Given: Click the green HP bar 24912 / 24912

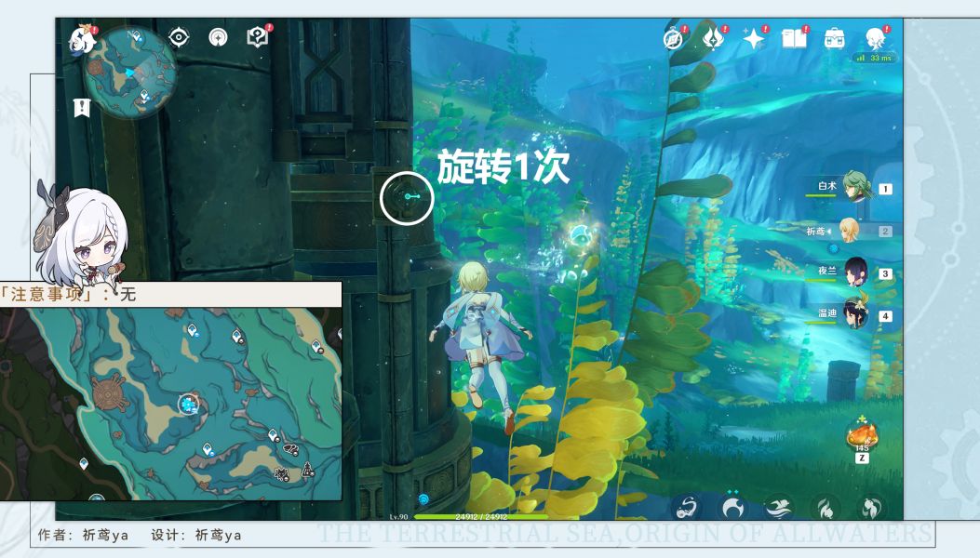Looking at the screenshot, I should pyautogui.click(x=481, y=517).
